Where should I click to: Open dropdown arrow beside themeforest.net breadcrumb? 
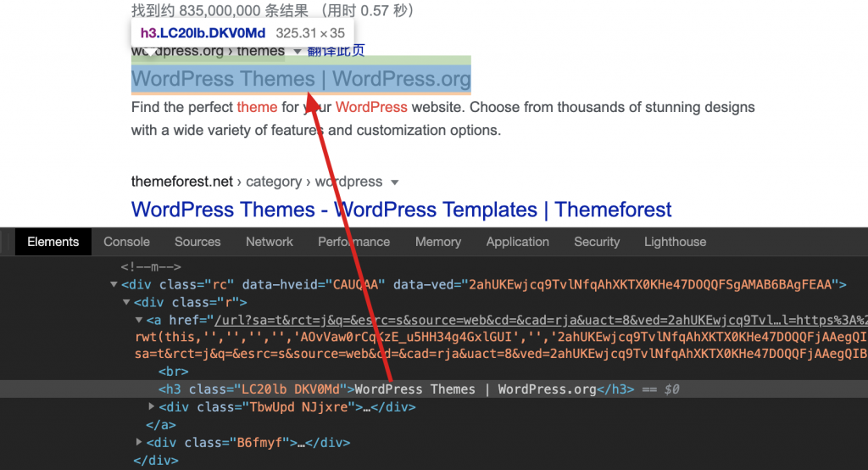(x=394, y=182)
